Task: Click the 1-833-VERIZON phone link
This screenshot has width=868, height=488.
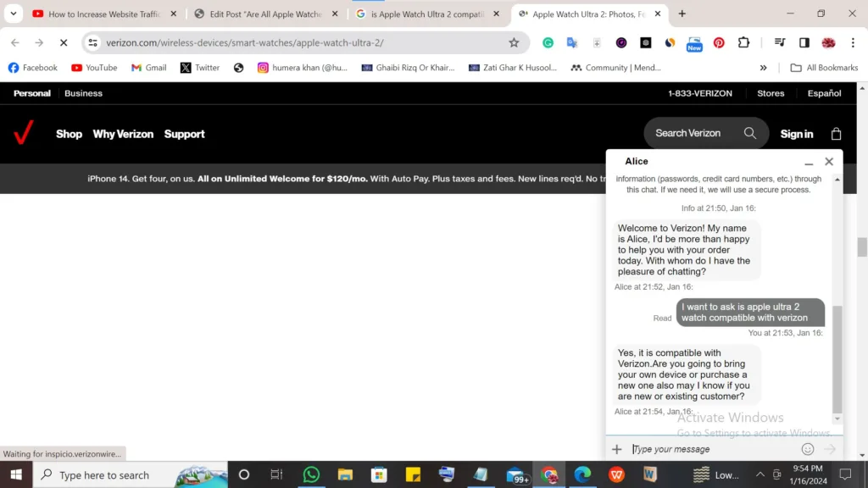Action: (x=699, y=93)
